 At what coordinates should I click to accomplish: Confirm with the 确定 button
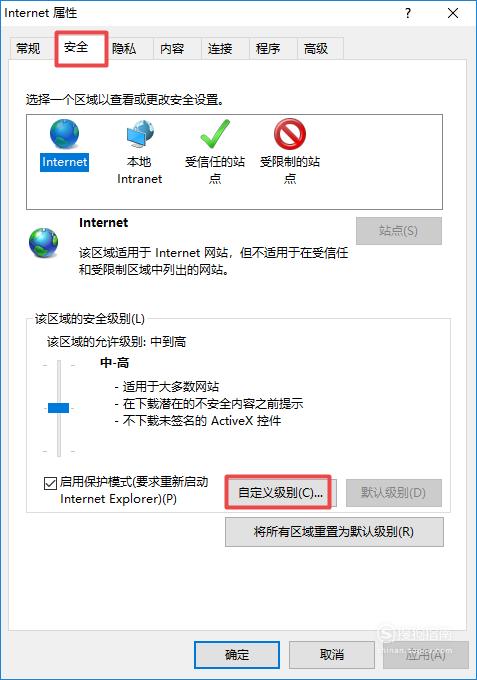[x=237, y=654]
